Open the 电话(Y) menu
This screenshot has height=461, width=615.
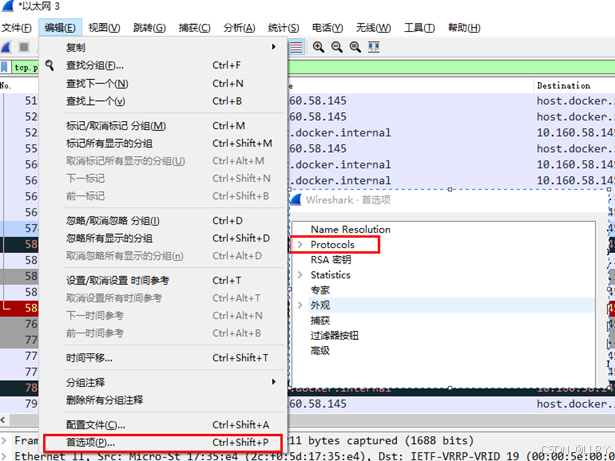327,28
